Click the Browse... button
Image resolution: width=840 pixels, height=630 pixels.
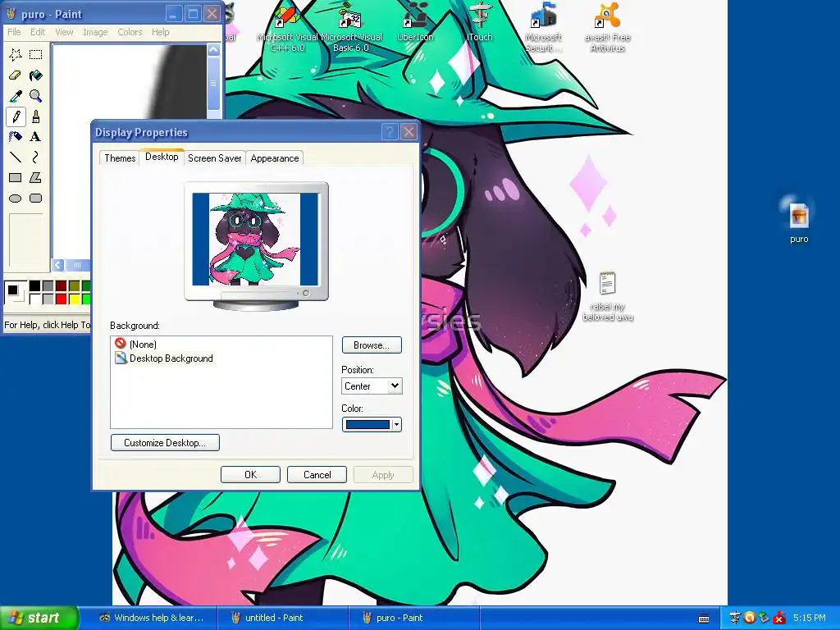point(372,345)
